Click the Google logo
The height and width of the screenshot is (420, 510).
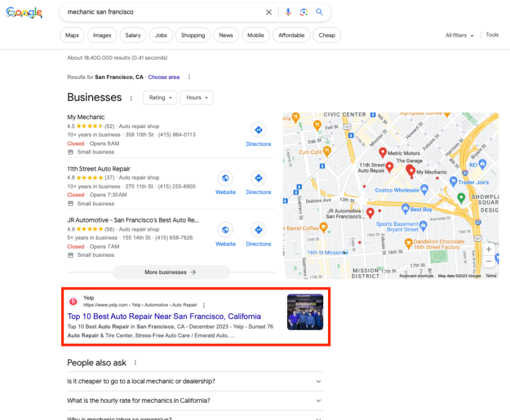pyautogui.click(x=24, y=12)
